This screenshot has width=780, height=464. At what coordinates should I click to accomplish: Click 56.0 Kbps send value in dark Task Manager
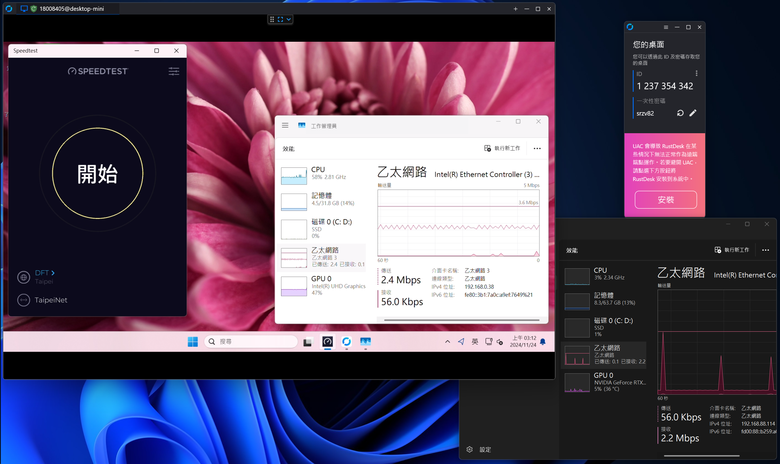tap(681, 417)
